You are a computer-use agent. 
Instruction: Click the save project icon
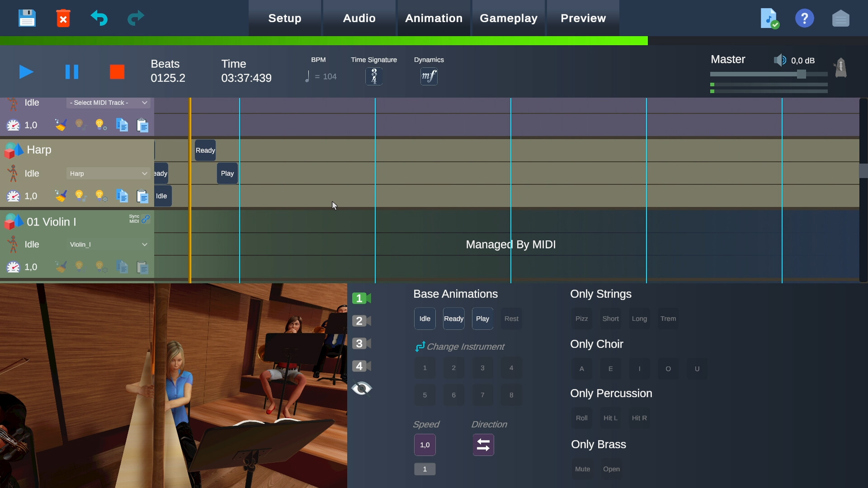(27, 18)
